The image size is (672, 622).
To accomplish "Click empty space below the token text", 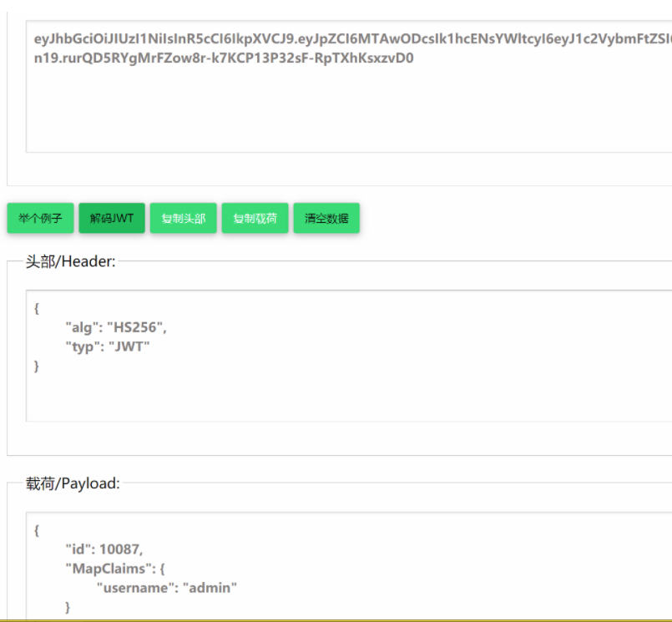I will (334, 117).
